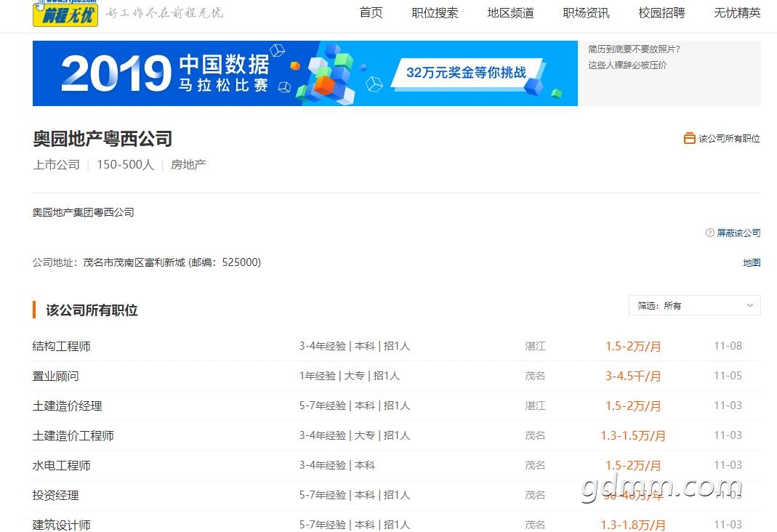777x532 pixels.
Task: Click the 上市公司 company type text
Action: point(56,164)
